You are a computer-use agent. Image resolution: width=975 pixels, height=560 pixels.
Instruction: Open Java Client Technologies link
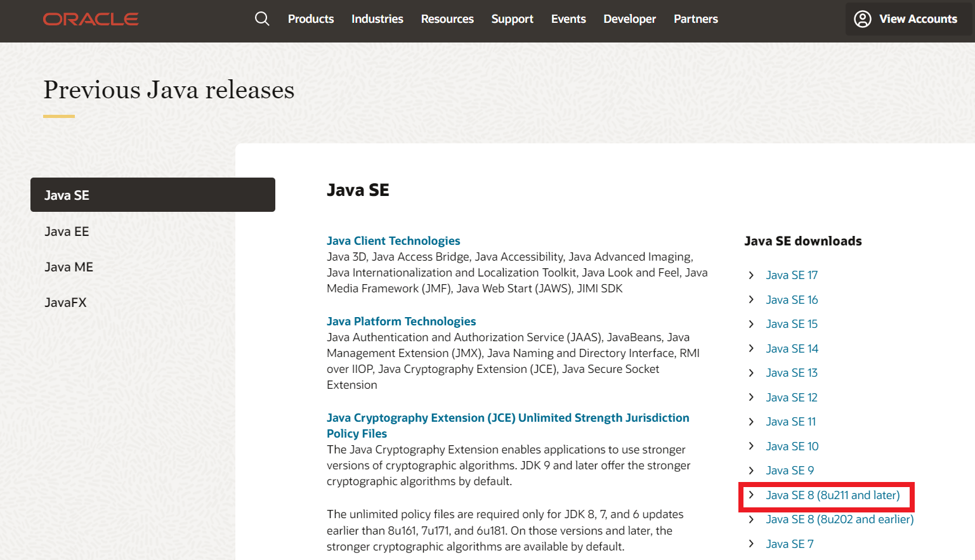pyautogui.click(x=393, y=241)
